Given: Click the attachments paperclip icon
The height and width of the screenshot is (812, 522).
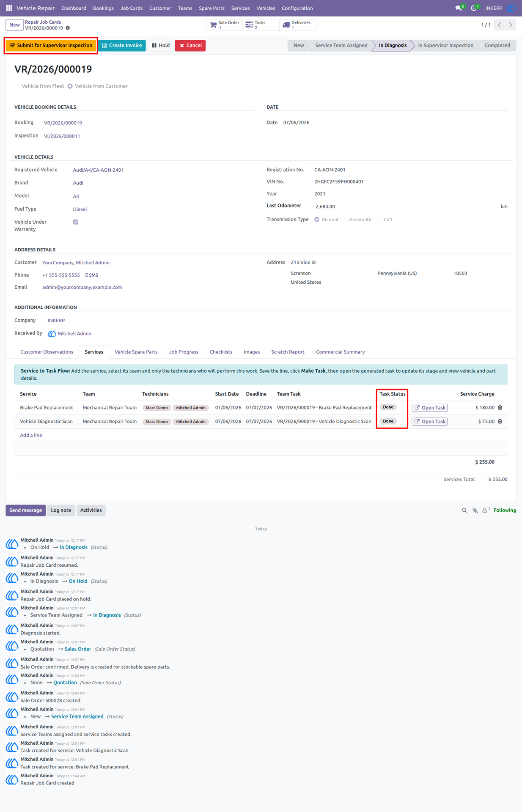Looking at the screenshot, I should coord(475,510).
